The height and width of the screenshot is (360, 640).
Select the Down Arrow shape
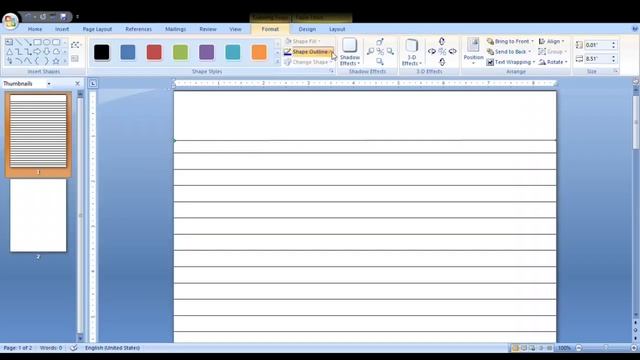click(47, 51)
